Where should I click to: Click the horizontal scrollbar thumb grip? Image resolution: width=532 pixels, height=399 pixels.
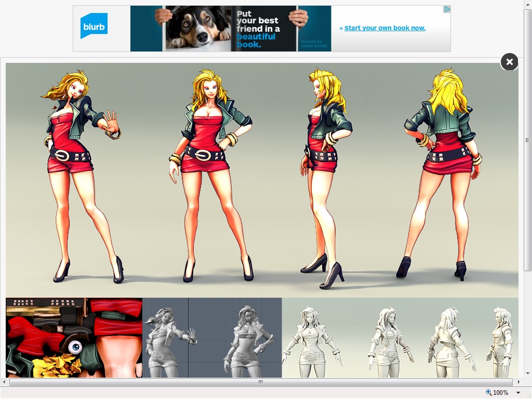[261, 382]
